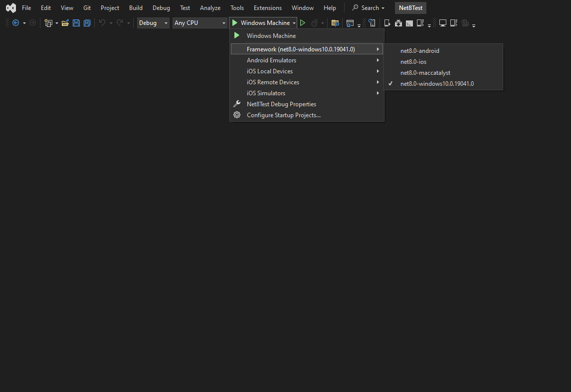Select net8.0-maccatalyst framework
Screen dimensions: 571x392
443,72
